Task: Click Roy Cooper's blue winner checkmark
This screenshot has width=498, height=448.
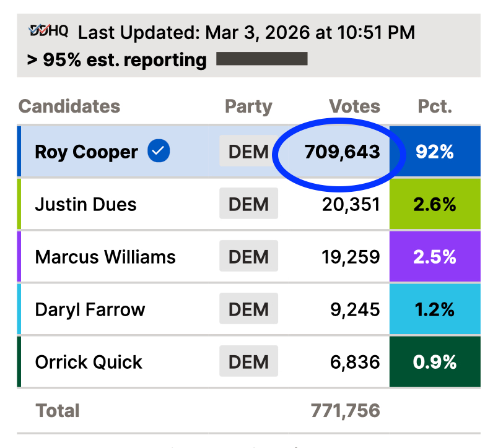Action: pyautogui.click(x=159, y=151)
